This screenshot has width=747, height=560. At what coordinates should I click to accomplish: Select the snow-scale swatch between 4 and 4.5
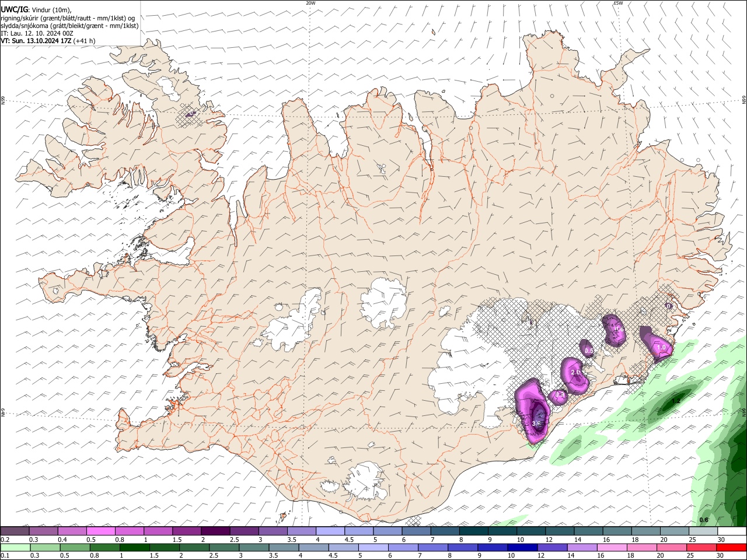(x=330, y=531)
